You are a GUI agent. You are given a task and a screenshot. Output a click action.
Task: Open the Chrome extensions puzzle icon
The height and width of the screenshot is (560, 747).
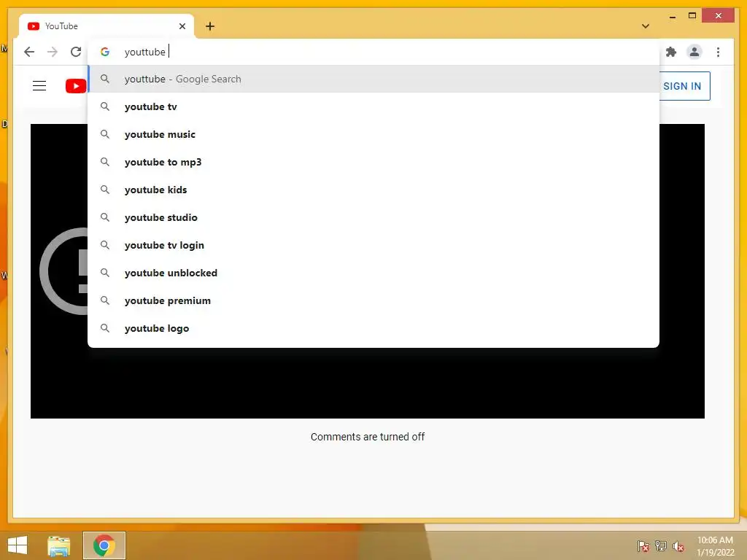coord(671,52)
